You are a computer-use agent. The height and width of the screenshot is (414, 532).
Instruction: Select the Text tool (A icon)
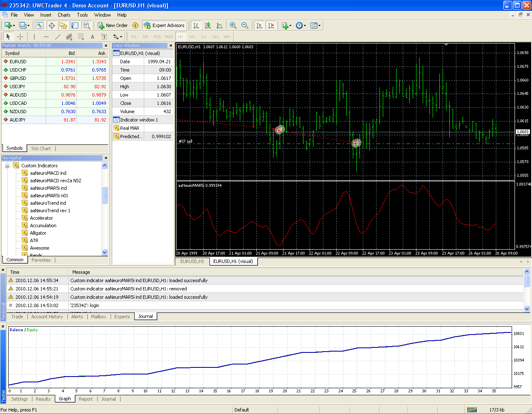(x=92, y=37)
